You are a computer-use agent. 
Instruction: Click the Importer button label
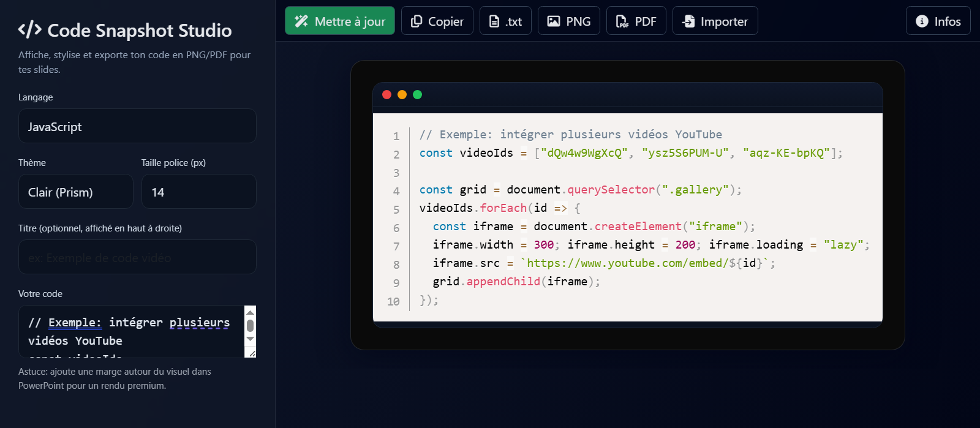pos(724,21)
